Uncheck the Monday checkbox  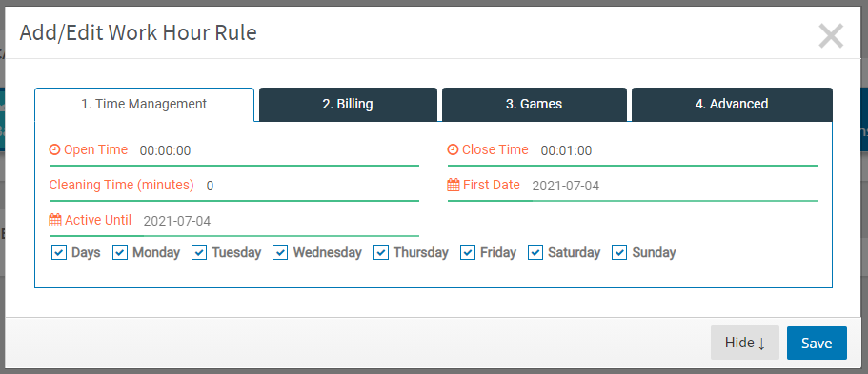pos(119,252)
